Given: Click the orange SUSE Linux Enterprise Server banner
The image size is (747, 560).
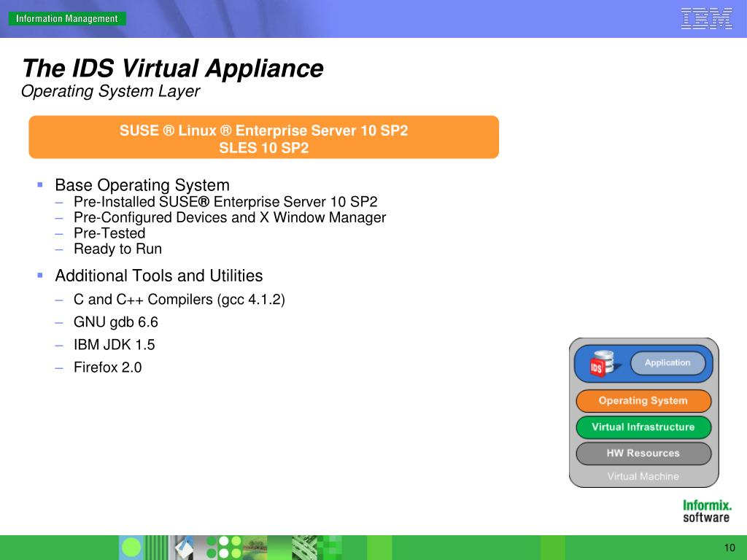Looking at the screenshot, I should [x=263, y=137].
